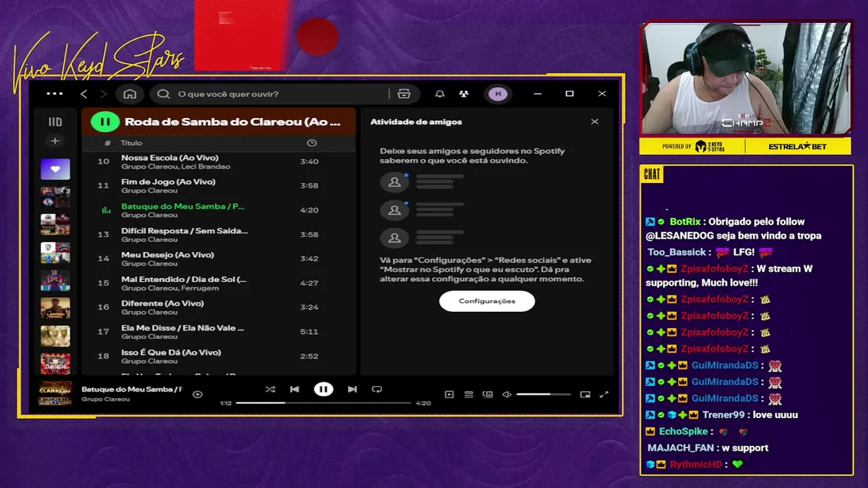Select track Isso É Que Dá (Ao Vivo)

coord(218,357)
